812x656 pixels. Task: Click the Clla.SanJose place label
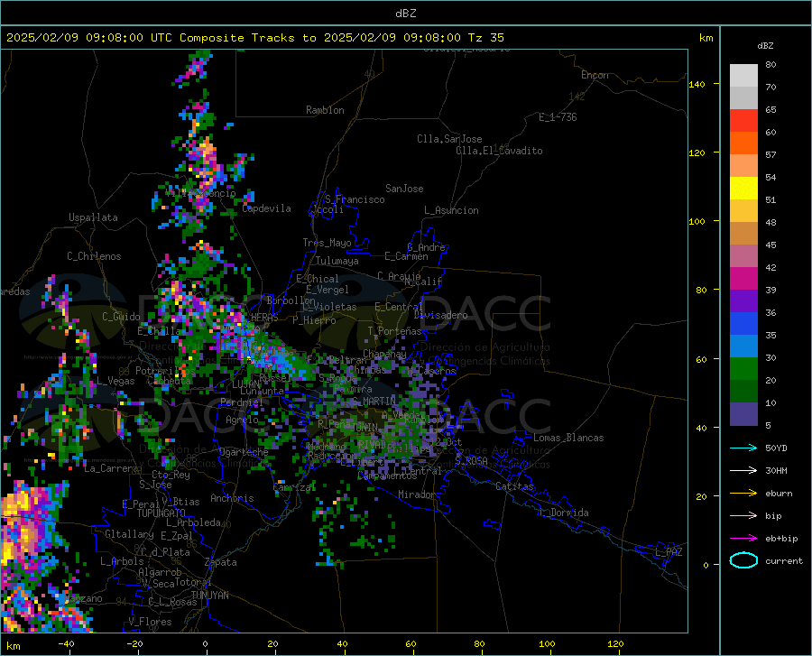point(449,139)
